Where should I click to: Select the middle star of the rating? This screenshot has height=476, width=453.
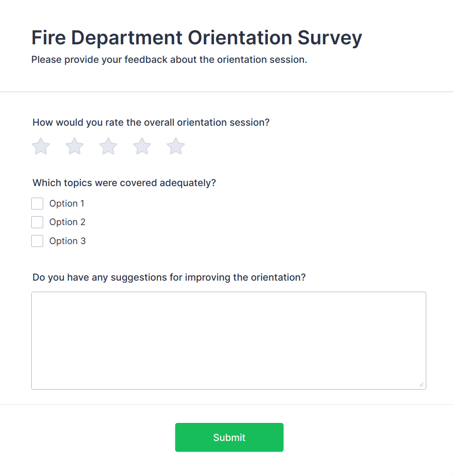point(108,146)
